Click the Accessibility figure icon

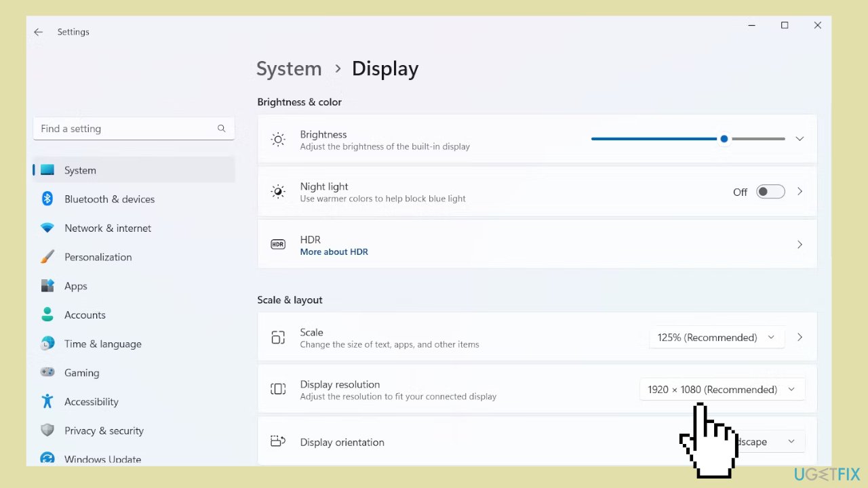click(47, 401)
